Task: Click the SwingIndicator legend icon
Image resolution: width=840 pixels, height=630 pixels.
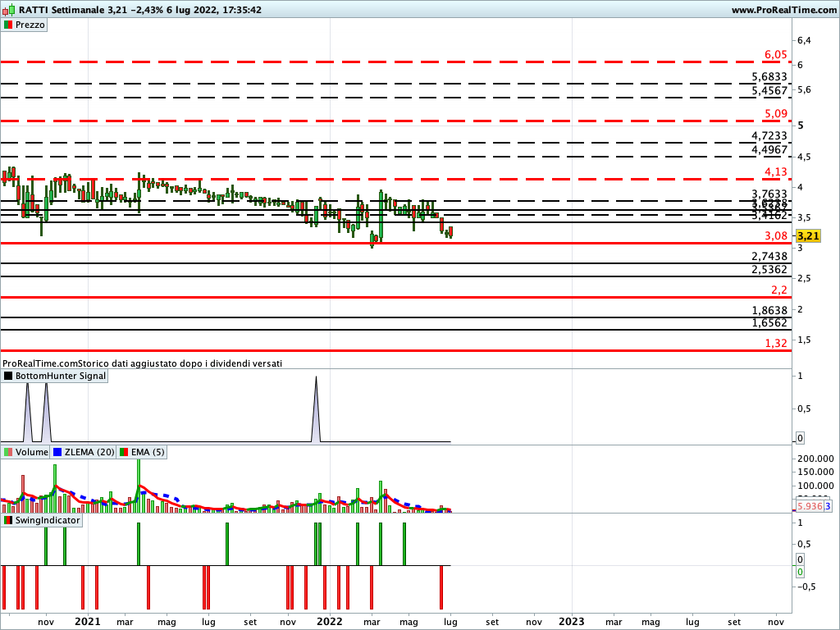Action: pos(8,520)
